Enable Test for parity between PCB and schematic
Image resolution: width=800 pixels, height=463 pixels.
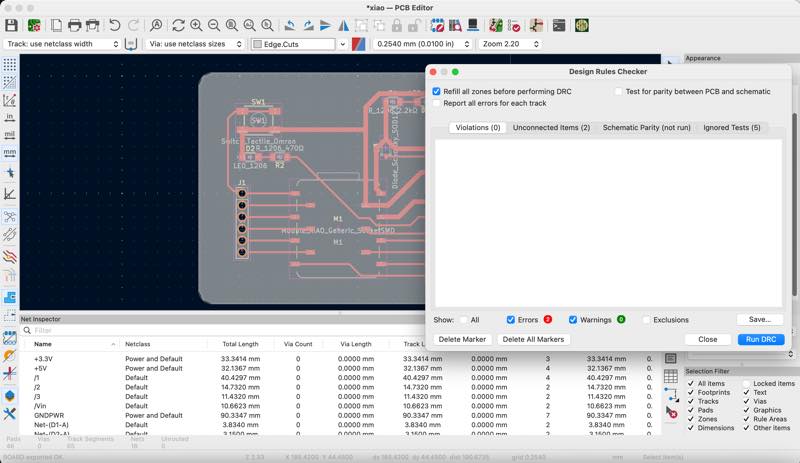click(x=618, y=91)
